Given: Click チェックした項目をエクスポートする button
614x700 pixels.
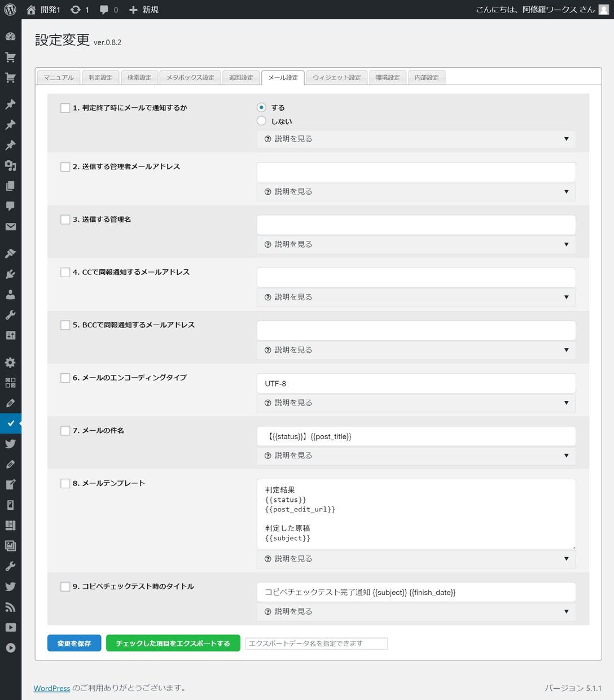Looking at the screenshot, I should 173,644.
